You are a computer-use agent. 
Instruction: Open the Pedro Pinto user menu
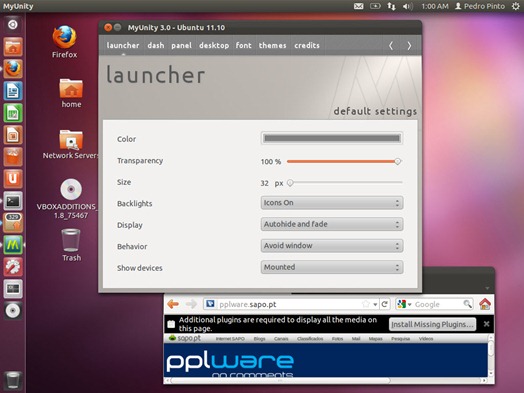[x=480, y=6]
